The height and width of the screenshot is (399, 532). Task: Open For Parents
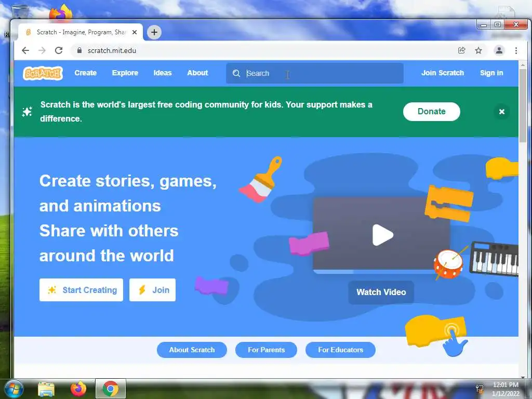pyautogui.click(x=267, y=350)
